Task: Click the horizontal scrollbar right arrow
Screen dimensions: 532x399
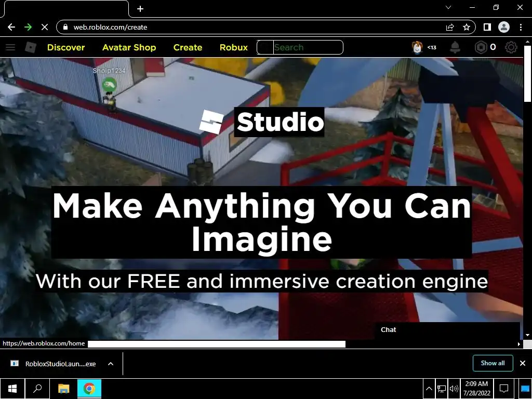Action: [519, 344]
